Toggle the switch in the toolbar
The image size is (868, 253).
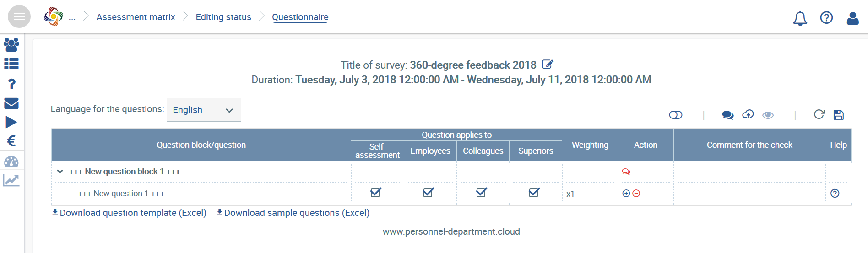[x=676, y=115]
